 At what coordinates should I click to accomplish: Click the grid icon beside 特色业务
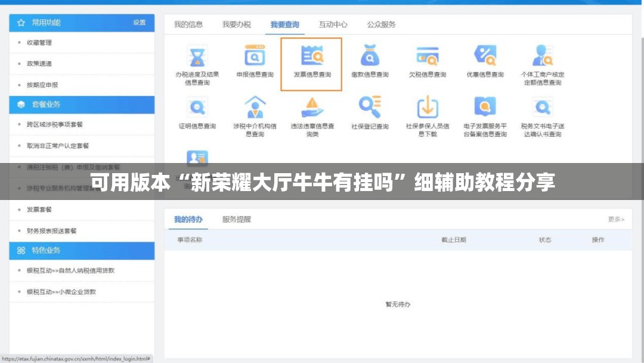(21, 250)
